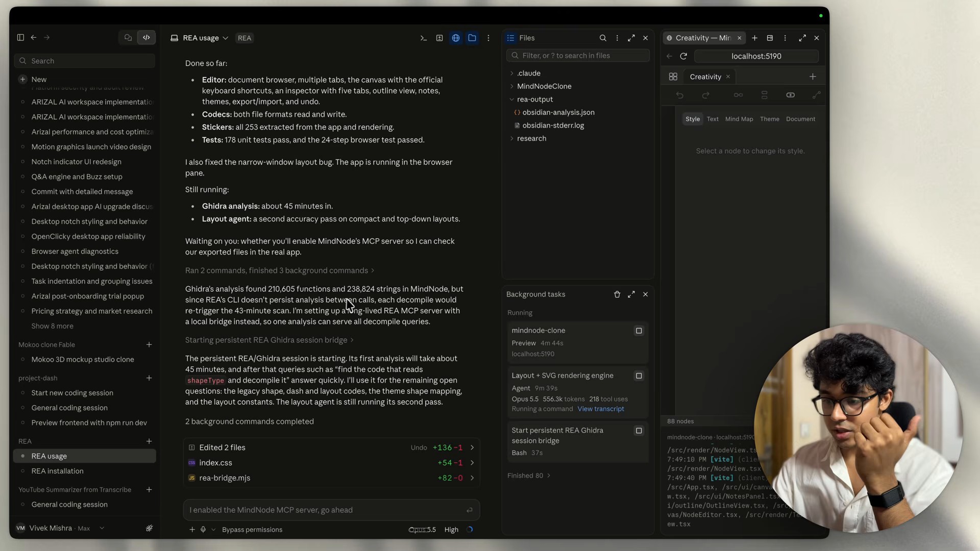Clear background tasks with the trash icon
Image resolution: width=980 pixels, height=551 pixels.
tap(617, 294)
